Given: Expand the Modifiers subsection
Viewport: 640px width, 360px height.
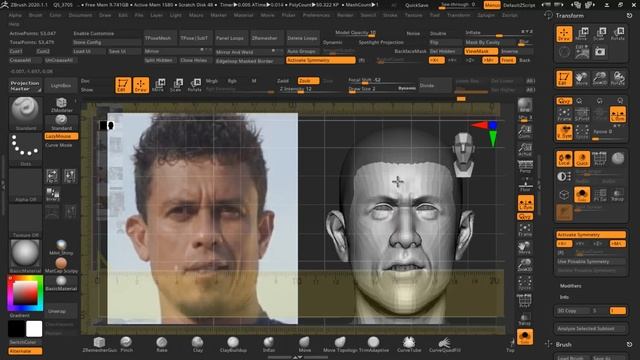Looking at the screenshot, I should click(x=570, y=286).
